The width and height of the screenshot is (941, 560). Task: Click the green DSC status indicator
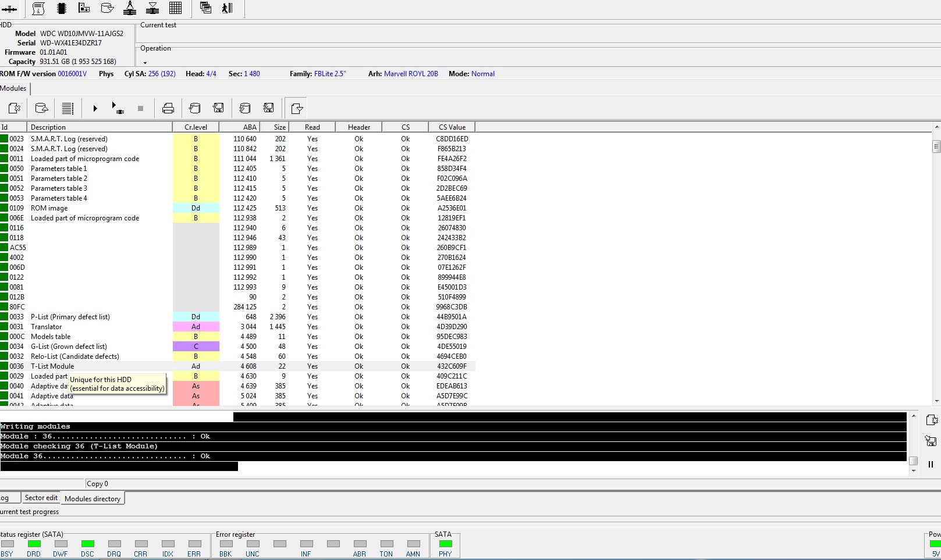tap(88, 544)
